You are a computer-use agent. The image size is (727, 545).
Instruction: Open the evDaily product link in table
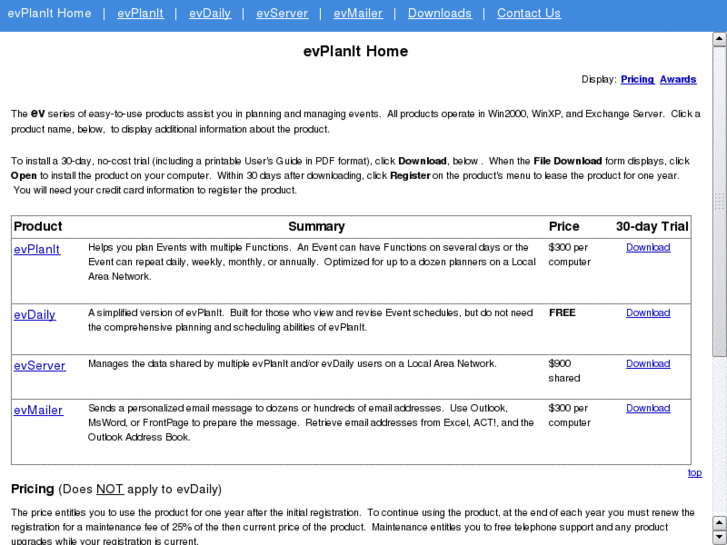point(34,315)
